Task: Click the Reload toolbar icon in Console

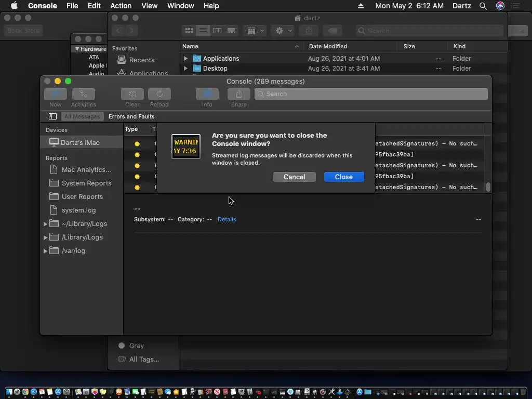Action: [x=159, y=94]
